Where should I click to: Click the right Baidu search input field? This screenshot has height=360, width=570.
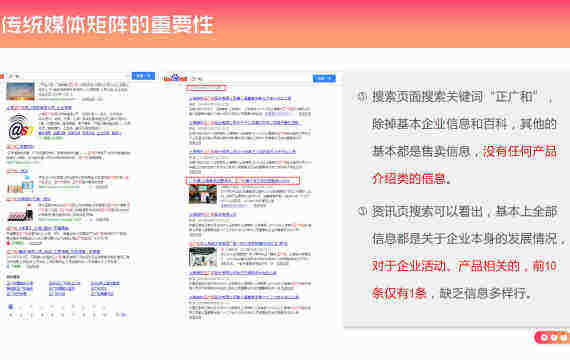pos(251,78)
